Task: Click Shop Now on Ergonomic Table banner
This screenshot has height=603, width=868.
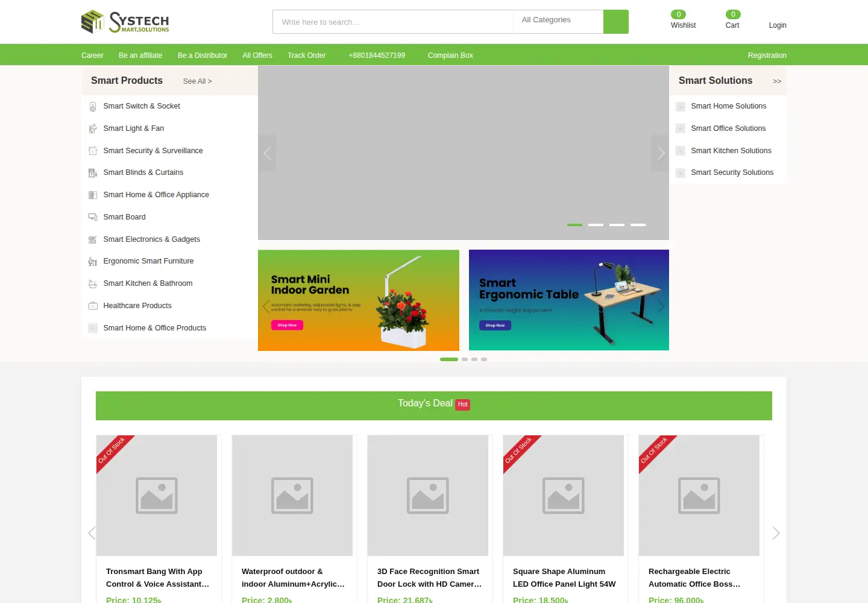Action: point(495,325)
